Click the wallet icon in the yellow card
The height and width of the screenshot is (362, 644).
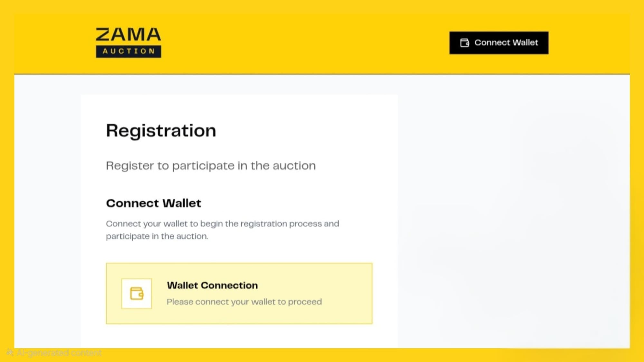(137, 293)
